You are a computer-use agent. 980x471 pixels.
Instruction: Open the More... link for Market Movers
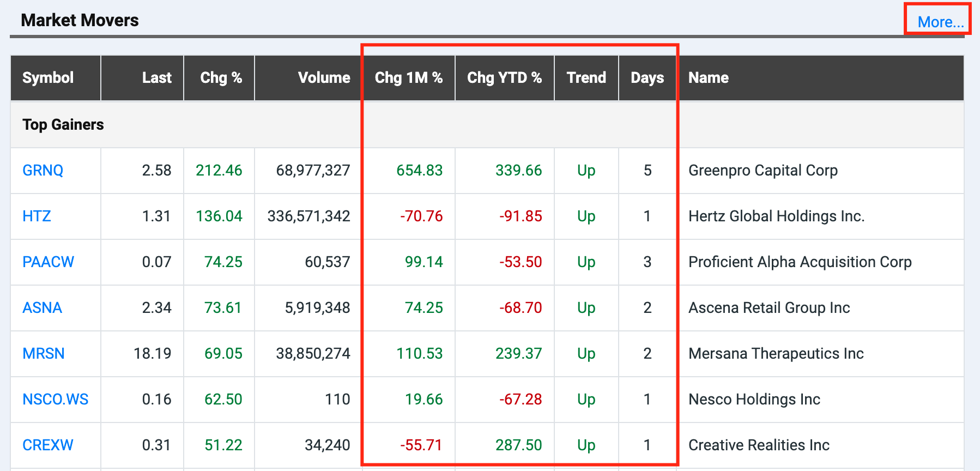(x=941, y=22)
